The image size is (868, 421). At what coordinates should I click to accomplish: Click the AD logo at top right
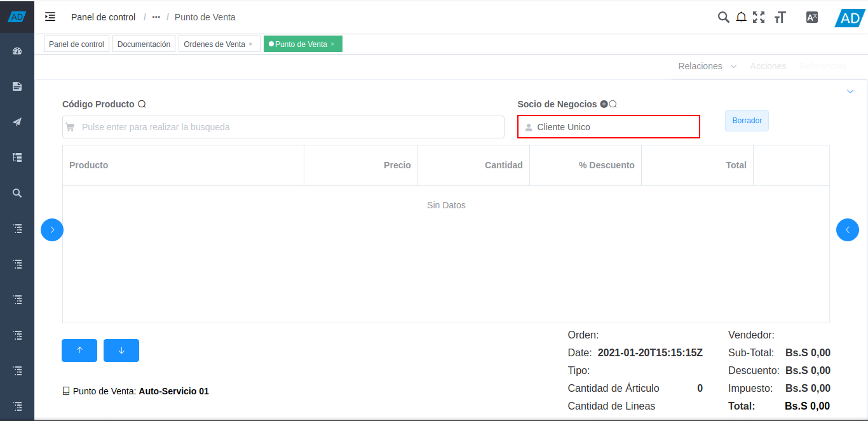pyautogui.click(x=850, y=18)
